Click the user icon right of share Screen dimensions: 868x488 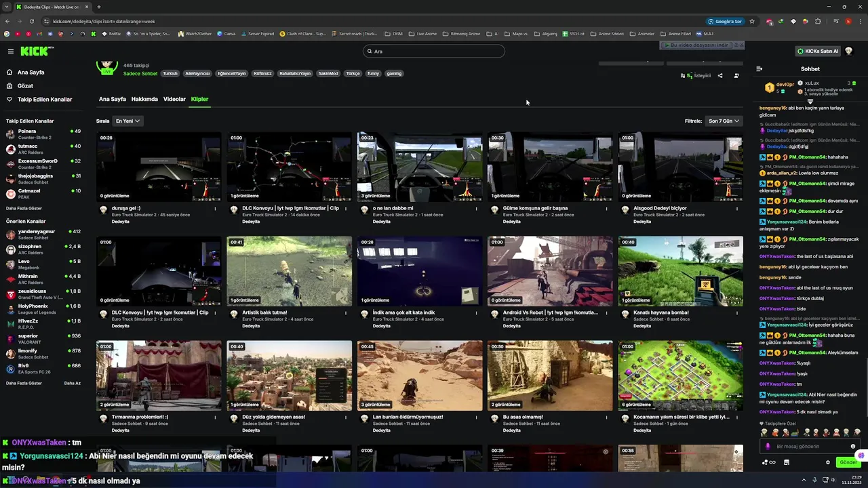(x=736, y=76)
